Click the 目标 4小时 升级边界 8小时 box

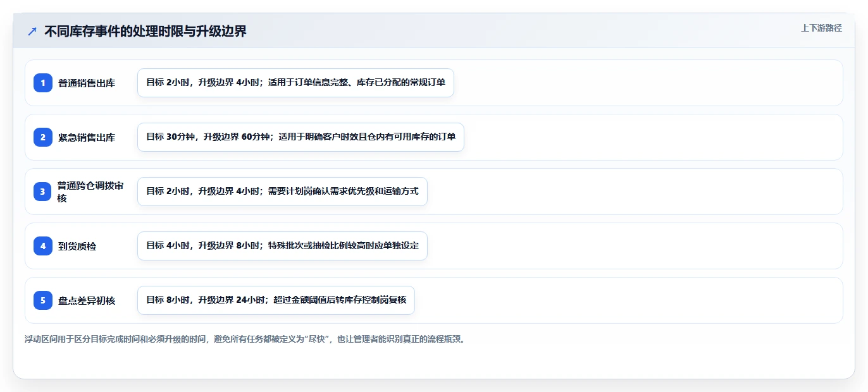click(282, 246)
